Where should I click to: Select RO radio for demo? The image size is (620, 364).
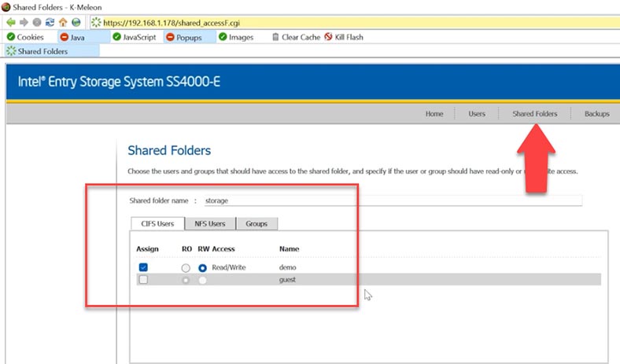tap(186, 268)
